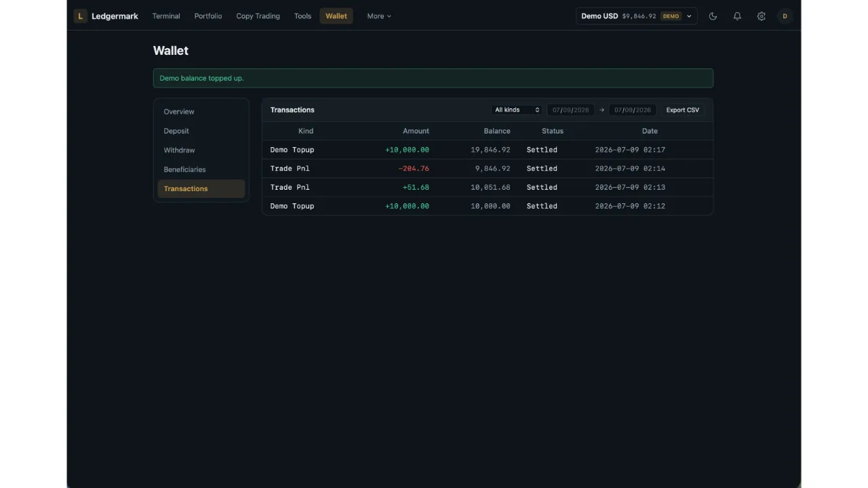Click the +51.68 amount cell
Viewport: 868px width, 488px height.
point(416,188)
